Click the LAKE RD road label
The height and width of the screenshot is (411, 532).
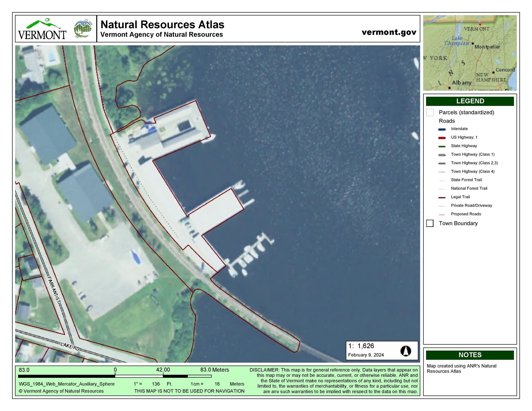click(70, 346)
